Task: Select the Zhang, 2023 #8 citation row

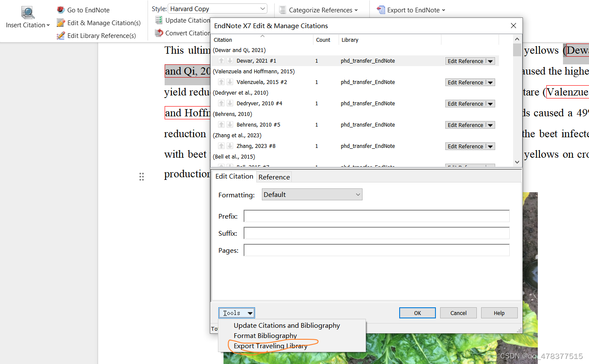Action: tap(355, 146)
